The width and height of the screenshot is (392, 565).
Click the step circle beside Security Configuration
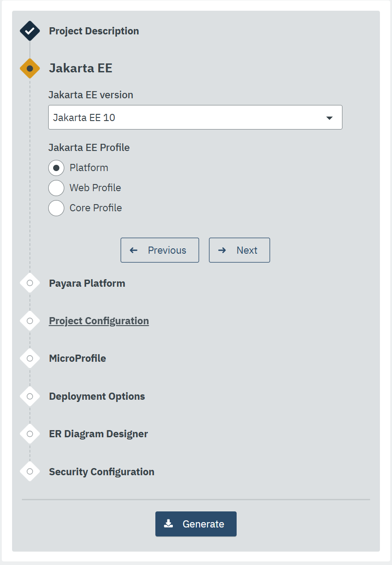pos(29,472)
